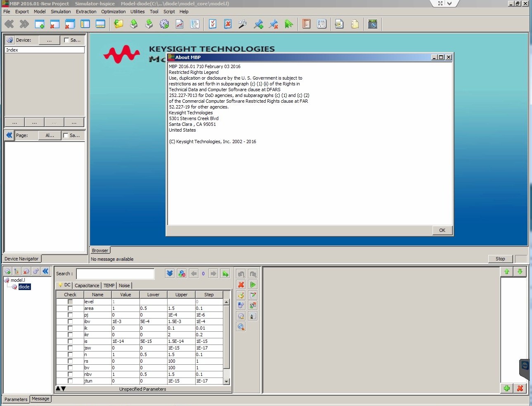Open the File menu
Screen dimensions: 532x406
click(7, 12)
